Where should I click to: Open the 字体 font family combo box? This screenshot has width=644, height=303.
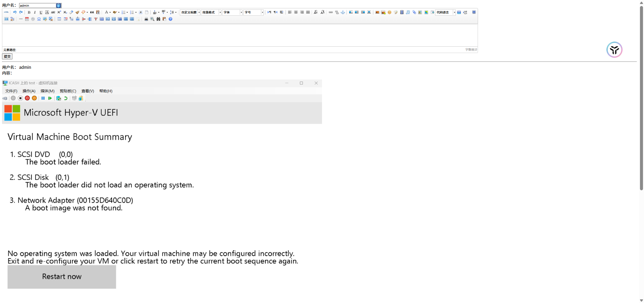pyautogui.click(x=232, y=12)
